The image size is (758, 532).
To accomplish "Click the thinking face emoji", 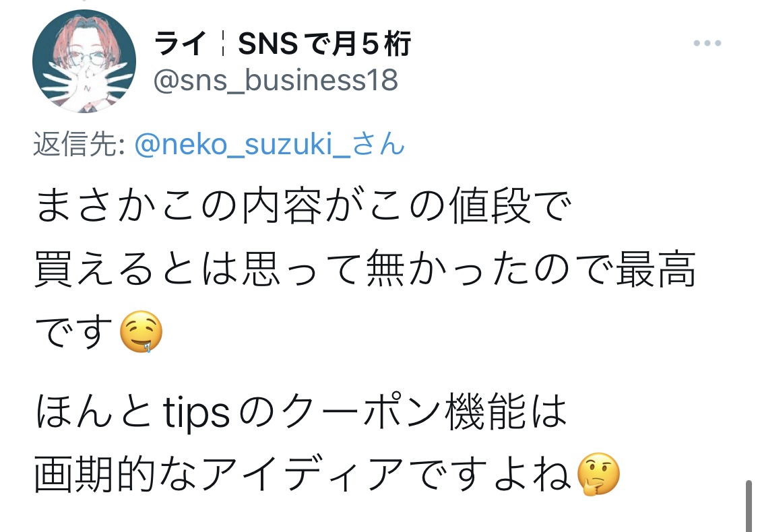I will coord(598,474).
